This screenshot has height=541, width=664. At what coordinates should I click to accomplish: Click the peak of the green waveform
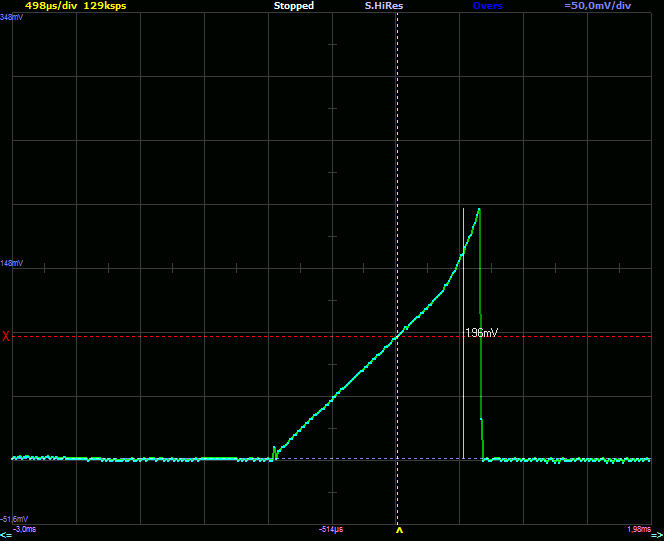click(479, 209)
